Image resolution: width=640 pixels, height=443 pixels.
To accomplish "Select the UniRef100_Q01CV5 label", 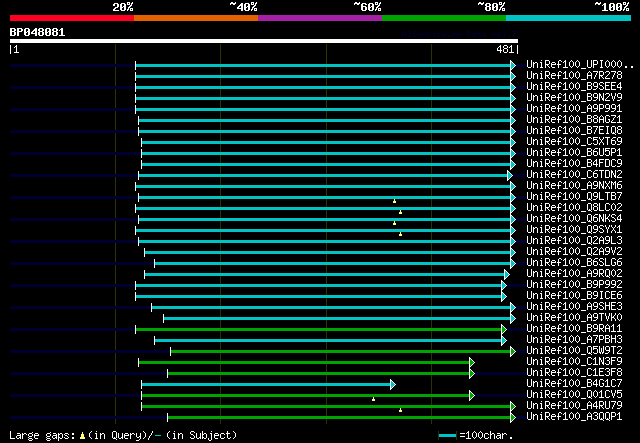I will point(574,395).
